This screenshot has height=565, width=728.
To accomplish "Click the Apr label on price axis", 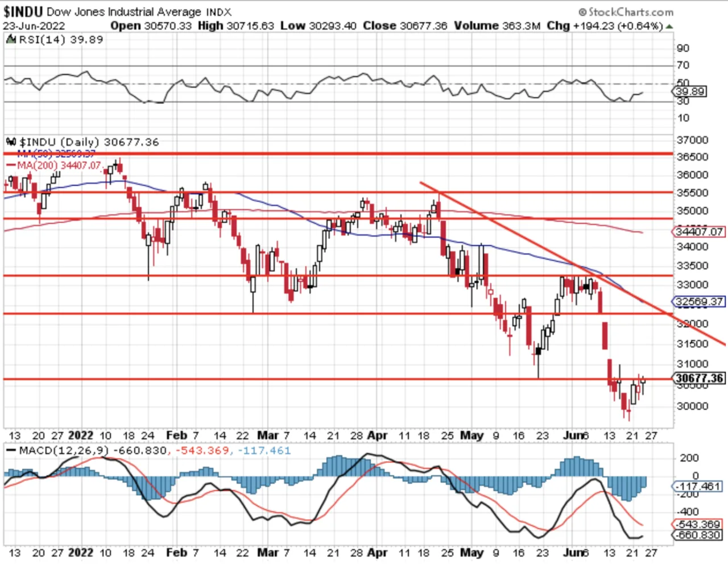I will click(377, 435).
